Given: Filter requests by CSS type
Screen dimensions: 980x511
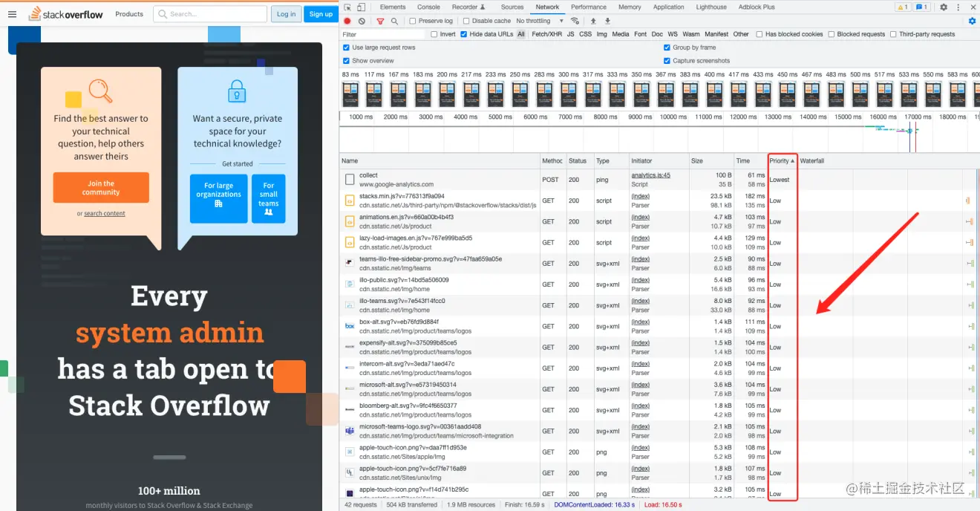Looking at the screenshot, I should (585, 34).
